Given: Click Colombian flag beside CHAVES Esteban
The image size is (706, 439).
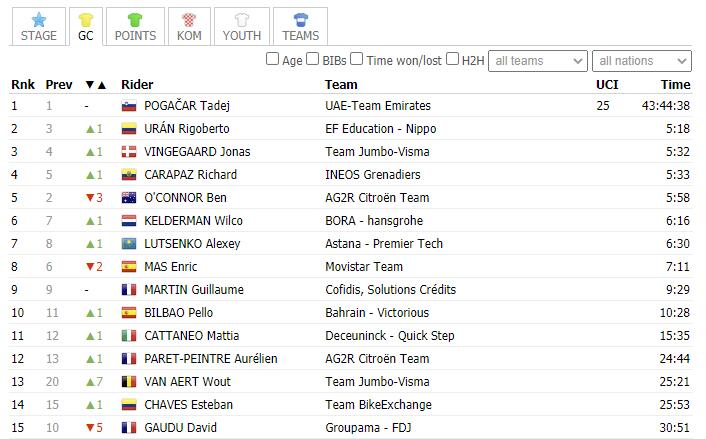Looking at the screenshot, I should (129, 405).
